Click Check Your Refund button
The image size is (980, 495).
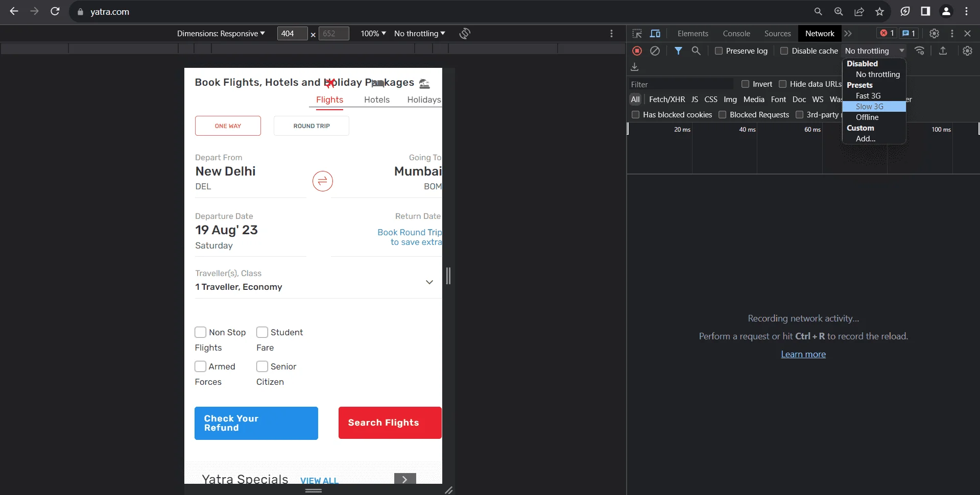[256, 423]
